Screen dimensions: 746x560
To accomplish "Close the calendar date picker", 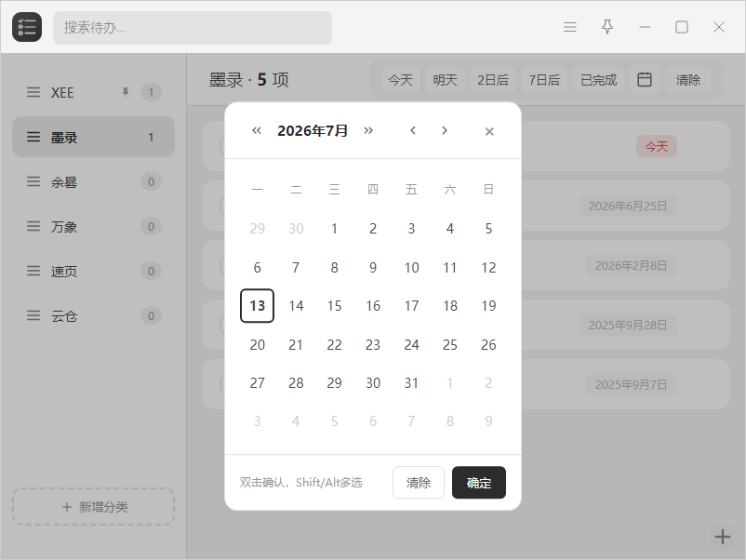I will click(489, 131).
